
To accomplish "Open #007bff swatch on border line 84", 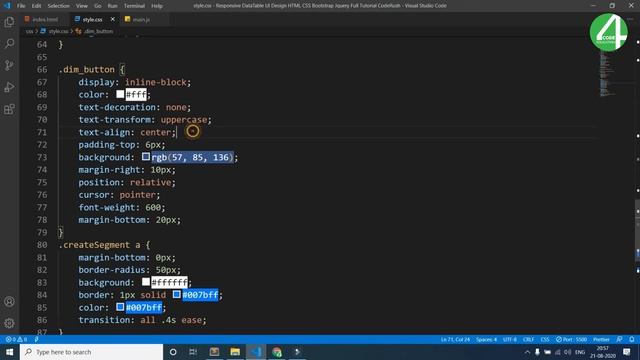I will coord(176,294).
